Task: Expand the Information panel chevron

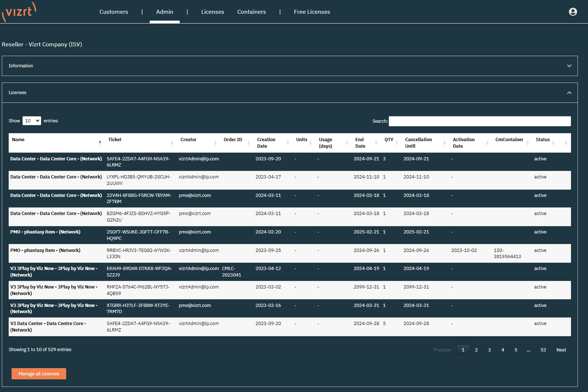Action: (569, 66)
